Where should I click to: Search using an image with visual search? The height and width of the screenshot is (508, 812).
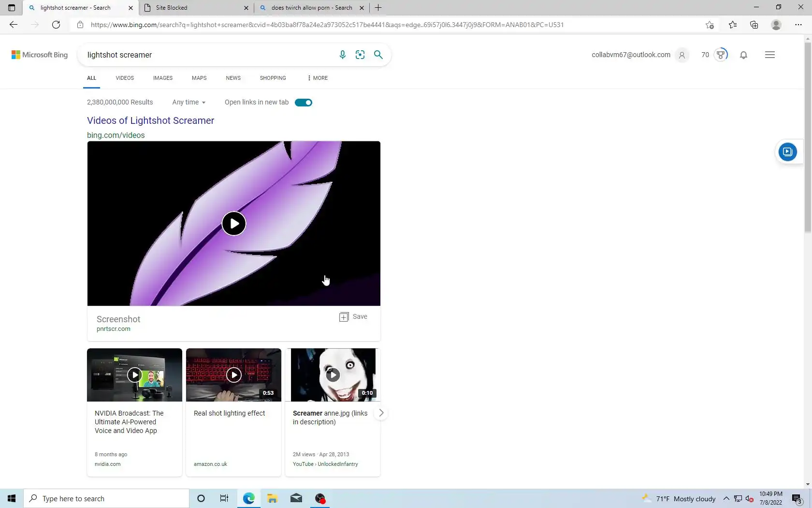(x=360, y=55)
